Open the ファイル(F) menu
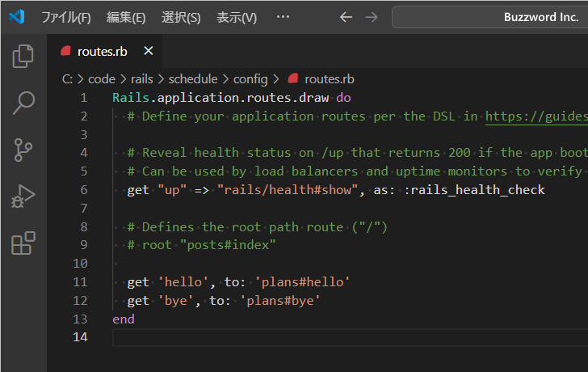The width and height of the screenshot is (588, 372). (66, 17)
